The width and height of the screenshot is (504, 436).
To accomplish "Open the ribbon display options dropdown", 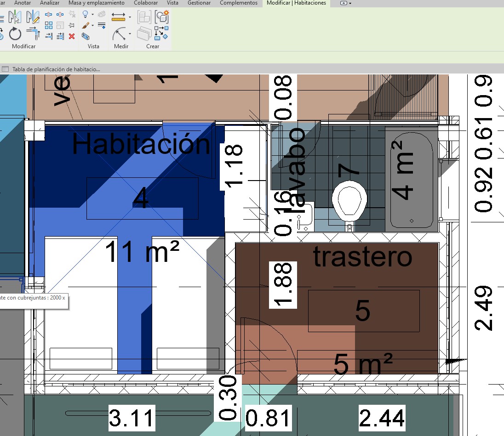I will [346, 3].
